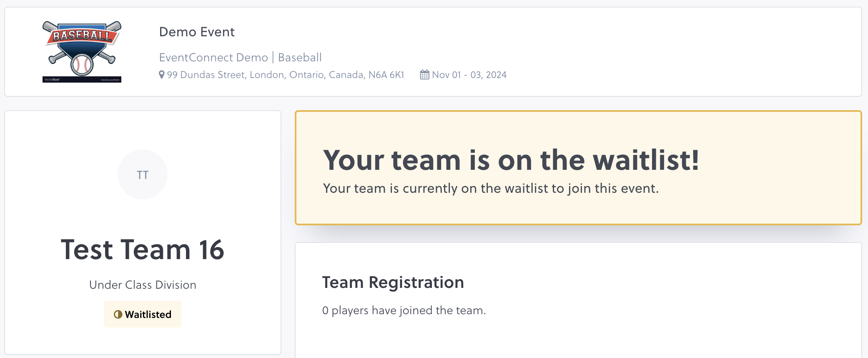Click the Team Registration heading
This screenshot has width=868, height=358.
pyautogui.click(x=393, y=282)
